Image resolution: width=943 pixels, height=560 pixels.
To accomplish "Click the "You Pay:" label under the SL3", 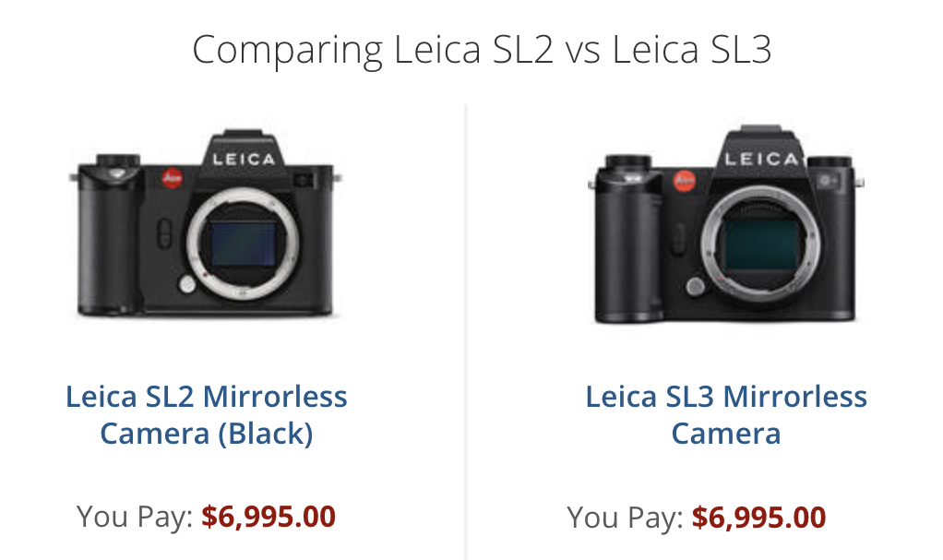I will (625, 517).
